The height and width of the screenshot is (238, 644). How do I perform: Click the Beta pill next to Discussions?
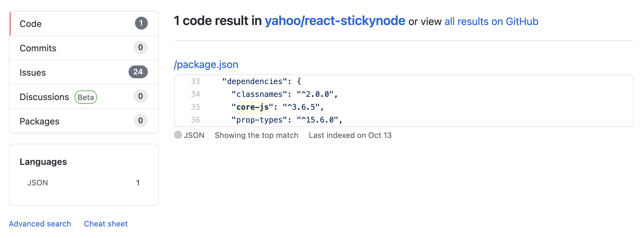[x=85, y=97]
